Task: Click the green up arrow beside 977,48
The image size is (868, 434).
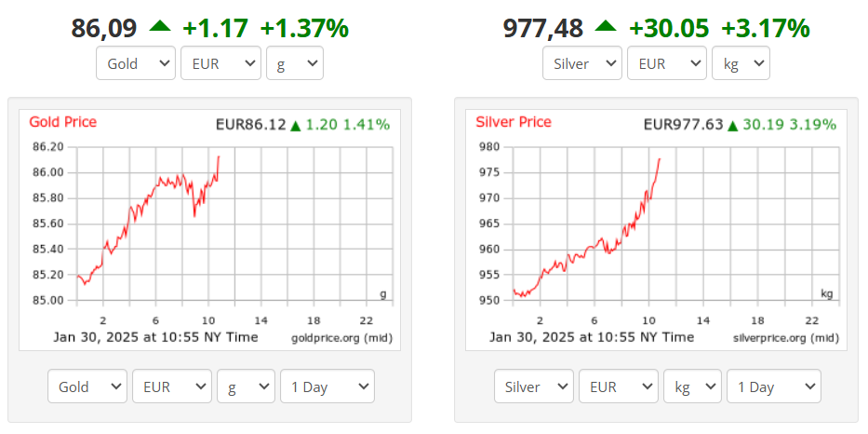Action: coord(606,26)
